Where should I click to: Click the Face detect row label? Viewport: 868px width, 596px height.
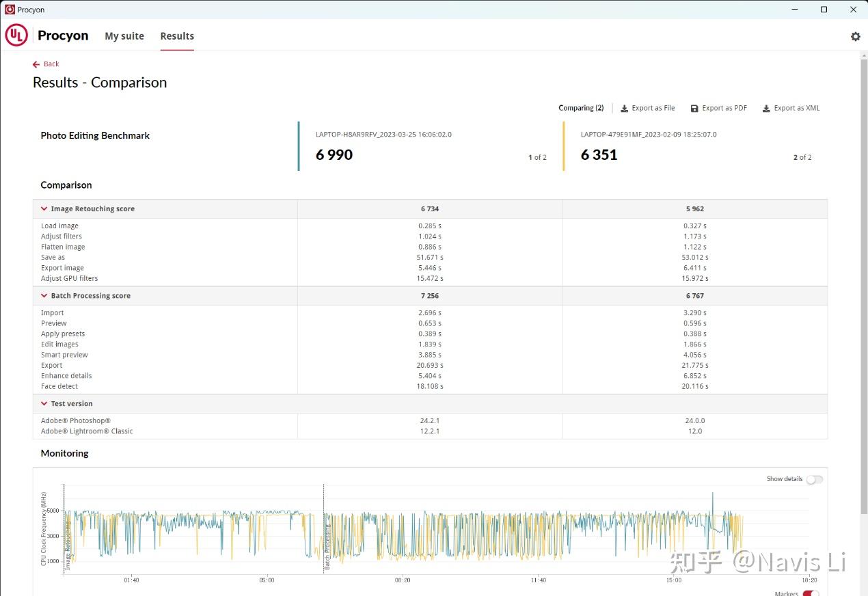(59, 386)
